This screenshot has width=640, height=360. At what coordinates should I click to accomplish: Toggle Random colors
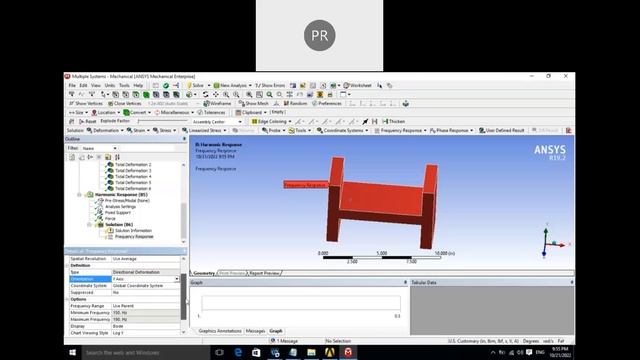[x=296, y=103]
